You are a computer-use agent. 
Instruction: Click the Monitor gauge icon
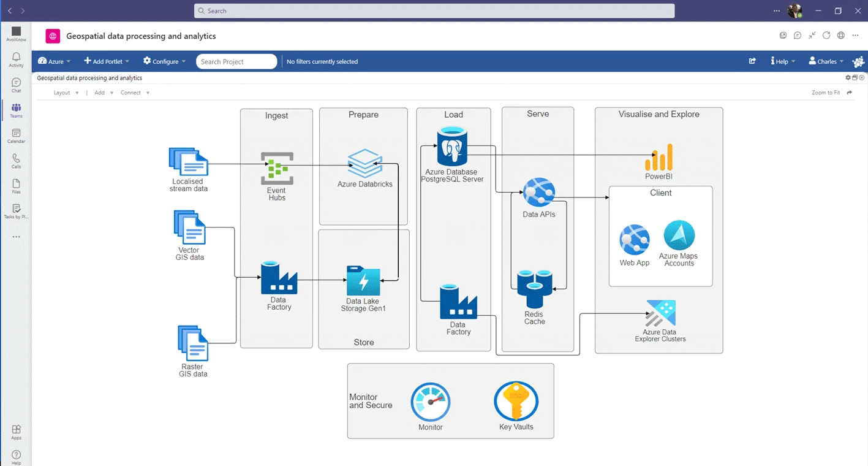(x=431, y=402)
